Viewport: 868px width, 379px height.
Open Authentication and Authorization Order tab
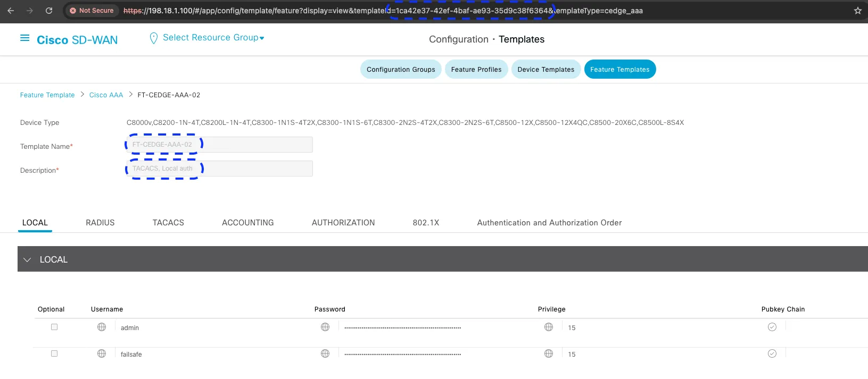click(x=549, y=223)
